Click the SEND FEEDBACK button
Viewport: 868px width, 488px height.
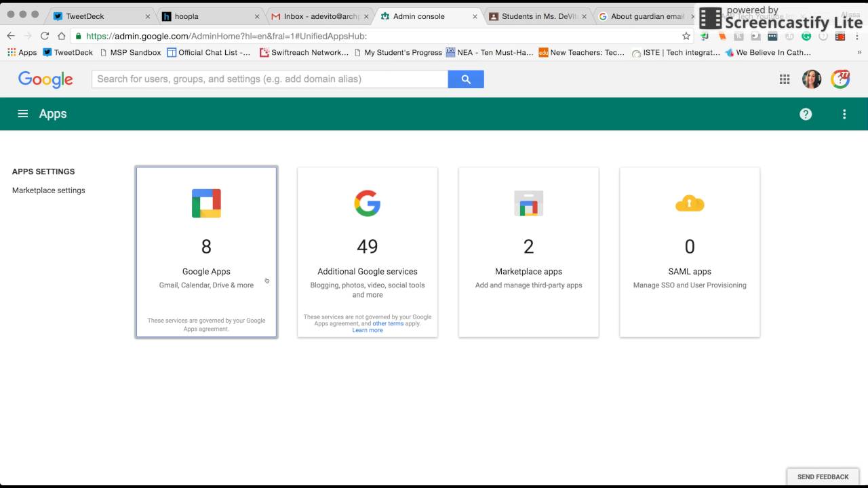tap(823, 476)
